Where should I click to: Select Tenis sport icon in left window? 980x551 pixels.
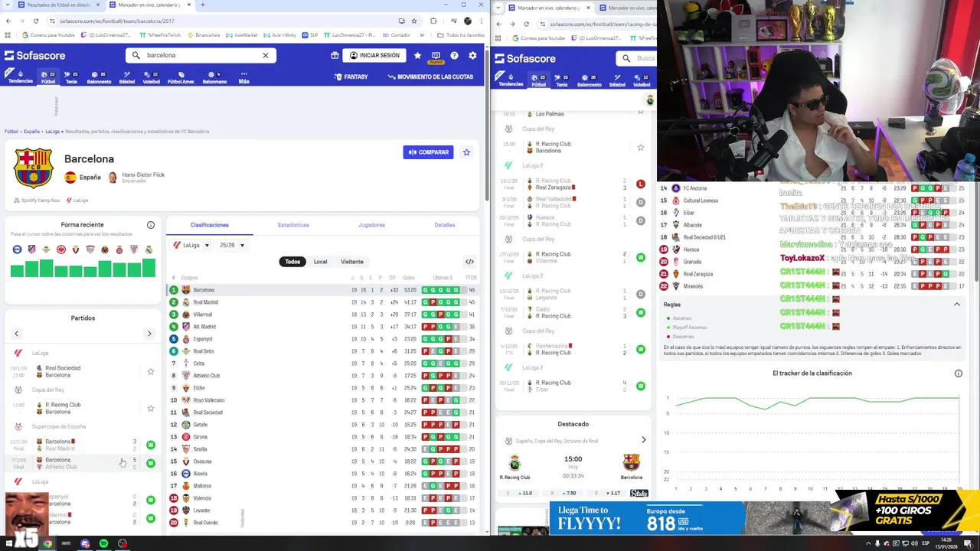pos(71,77)
